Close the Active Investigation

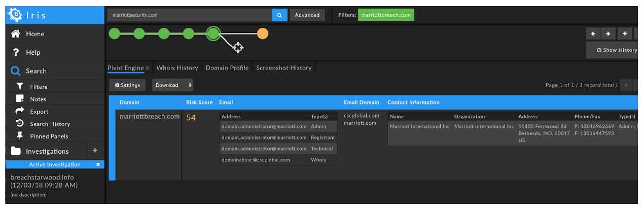[x=98, y=164]
